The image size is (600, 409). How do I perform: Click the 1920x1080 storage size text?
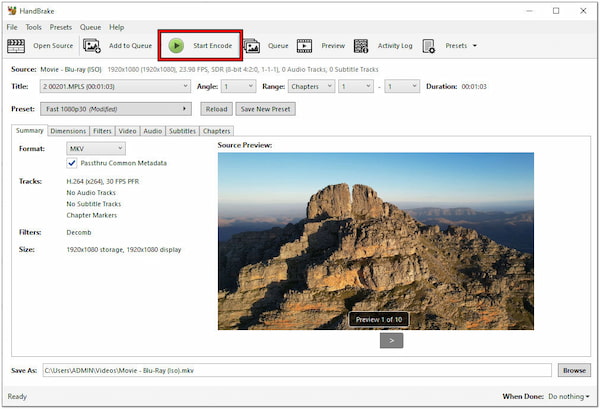pos(124,249)
